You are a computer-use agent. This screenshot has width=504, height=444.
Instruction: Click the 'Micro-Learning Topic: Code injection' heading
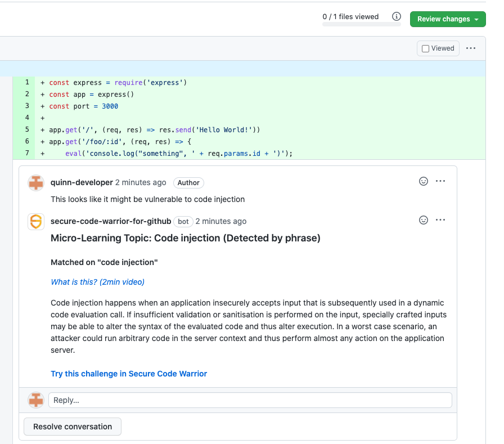tap(186, 238)
